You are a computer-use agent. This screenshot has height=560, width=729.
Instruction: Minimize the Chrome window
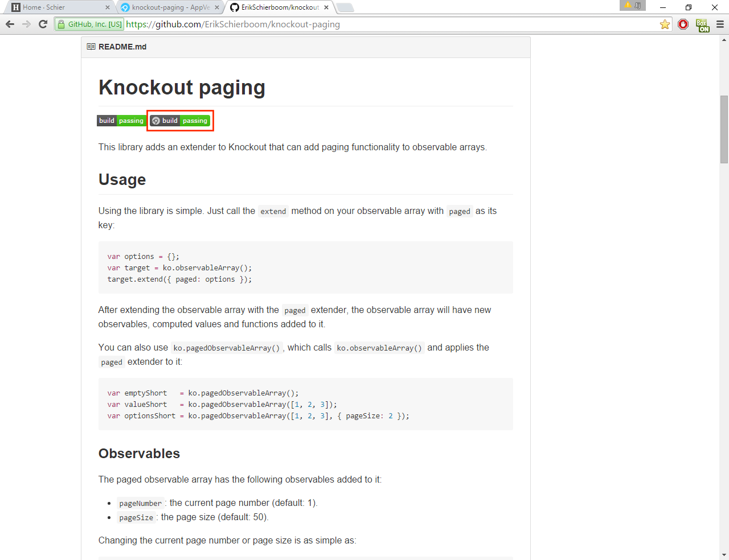point(663,7)
